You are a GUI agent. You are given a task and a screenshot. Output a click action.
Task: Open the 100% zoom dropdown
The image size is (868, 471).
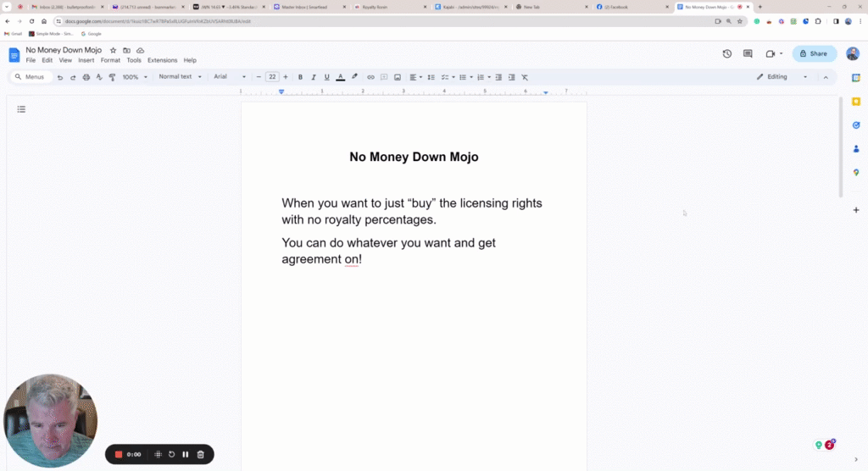(x=135, y=77)
